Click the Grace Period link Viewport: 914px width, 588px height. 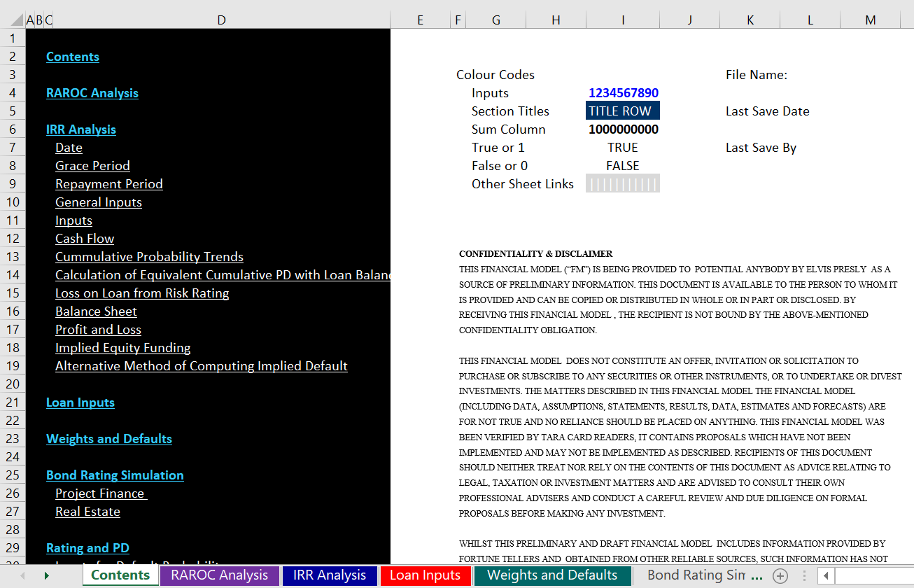click(x=92, y=166)
